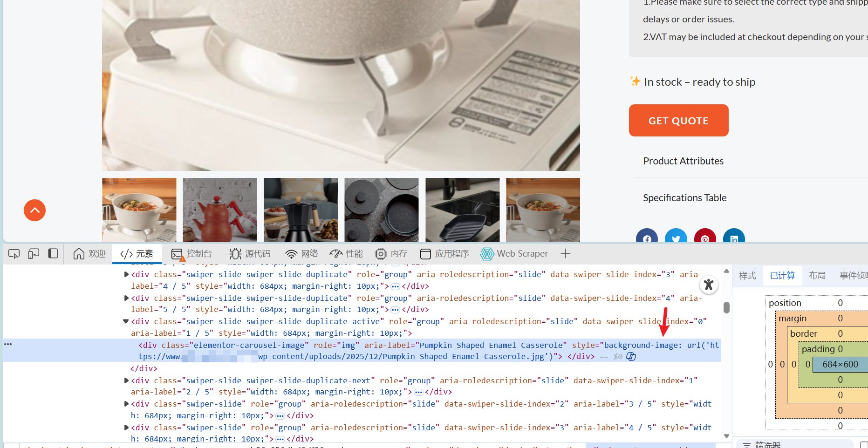Image resolution: width=868 pixels, height=448 pixels.
Task: Select the inspect element cursor tool
Action: 14,253
